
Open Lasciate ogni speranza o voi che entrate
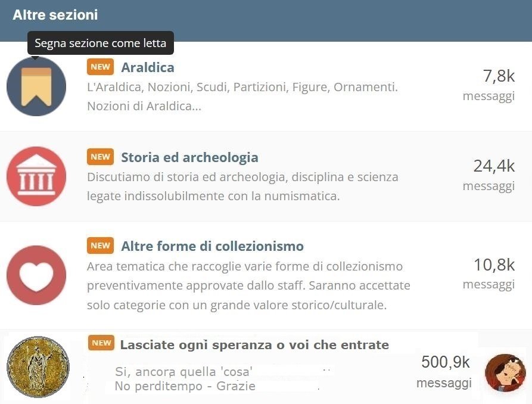[x=254, y=345]
